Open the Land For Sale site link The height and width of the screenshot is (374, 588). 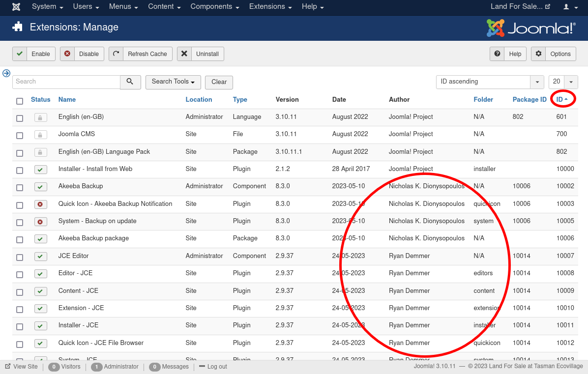click(521, 7)
